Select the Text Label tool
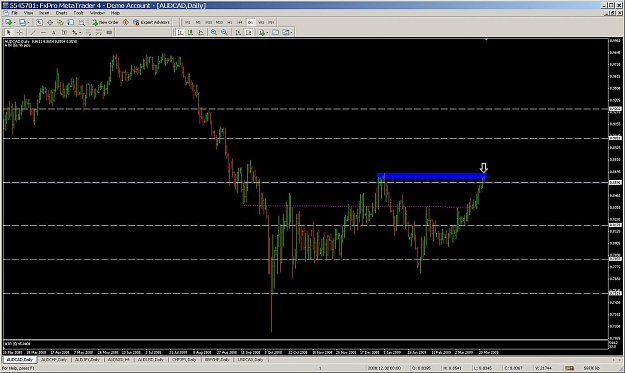 point(64,33)
